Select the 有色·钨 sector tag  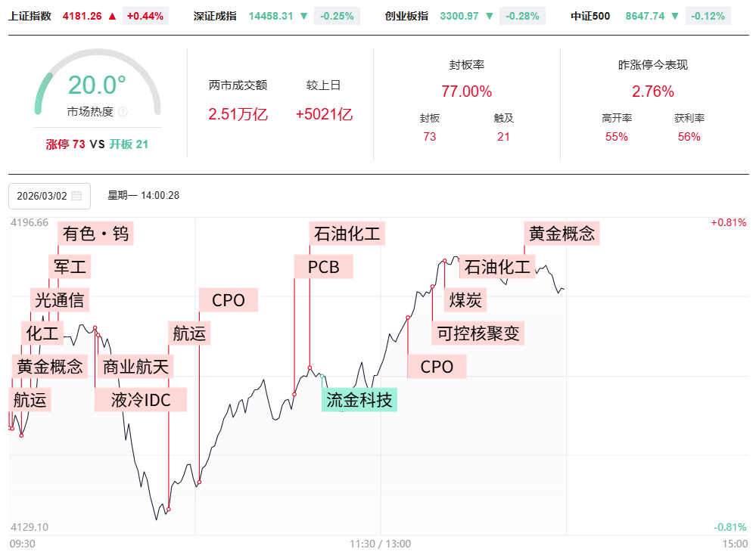[x=96, y=234]
